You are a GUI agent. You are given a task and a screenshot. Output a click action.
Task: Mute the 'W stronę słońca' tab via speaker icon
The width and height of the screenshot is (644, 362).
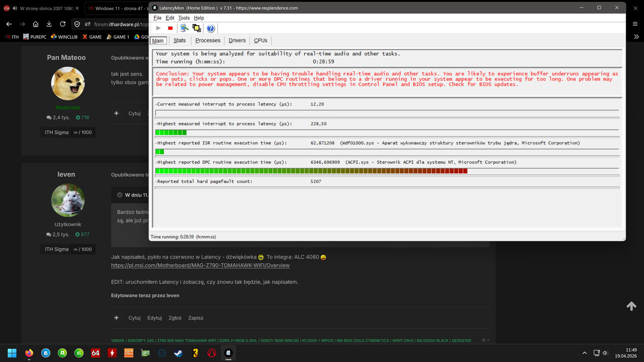15,9
